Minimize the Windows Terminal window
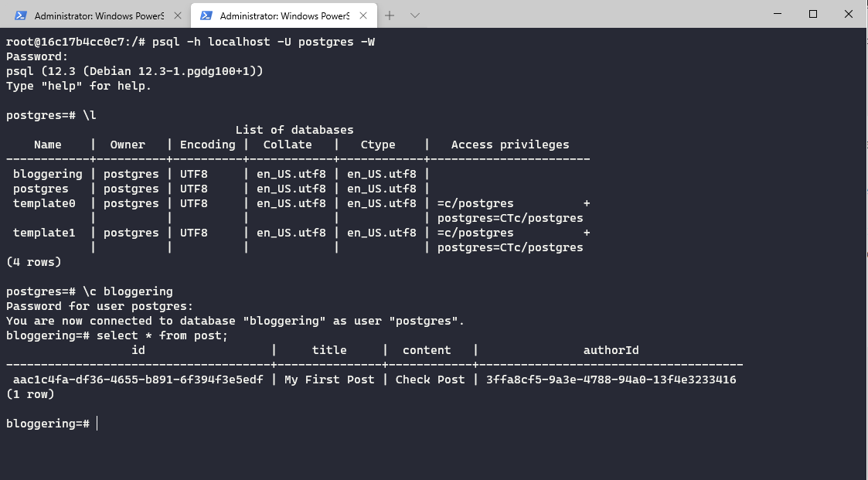Screen dimensions: 868x480 [778, 14]
